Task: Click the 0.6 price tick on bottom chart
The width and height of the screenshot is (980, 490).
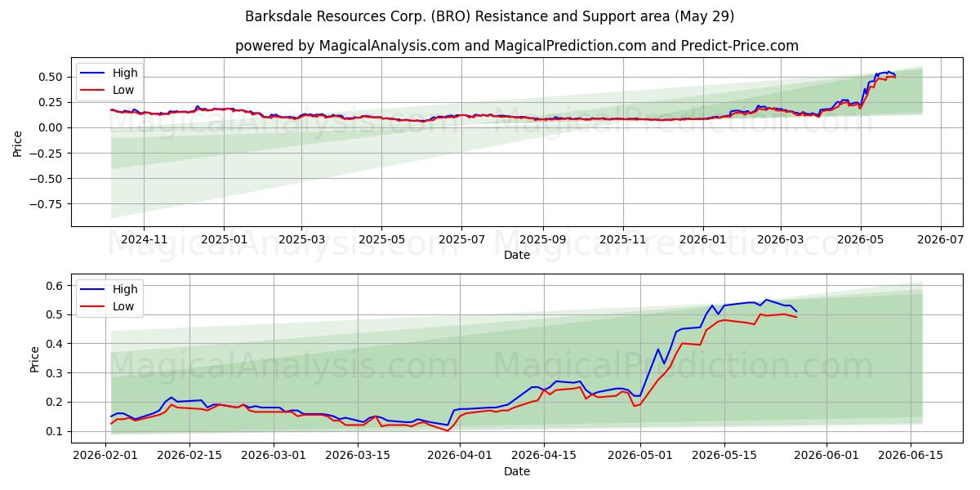Action: pyautogui.click(x=55, y=286)
